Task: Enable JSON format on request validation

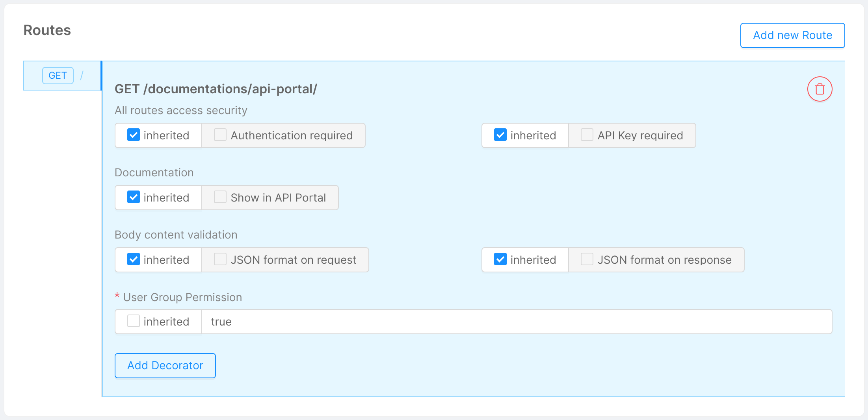Action: (x=220, y=259)
